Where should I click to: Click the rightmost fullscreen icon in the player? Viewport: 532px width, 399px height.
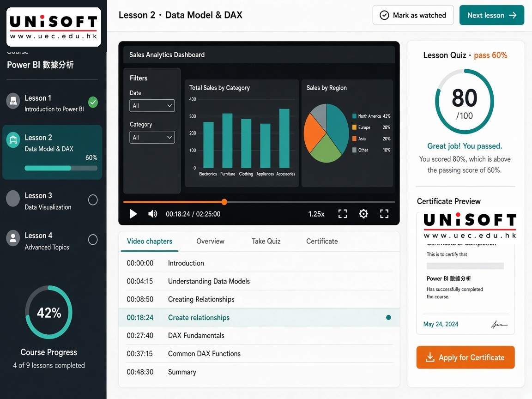384,214
